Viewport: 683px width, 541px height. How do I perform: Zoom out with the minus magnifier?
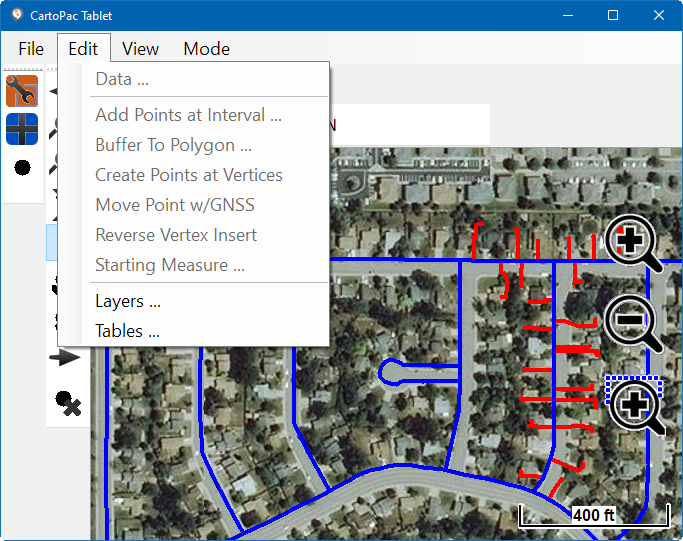(x=633, y=323)
